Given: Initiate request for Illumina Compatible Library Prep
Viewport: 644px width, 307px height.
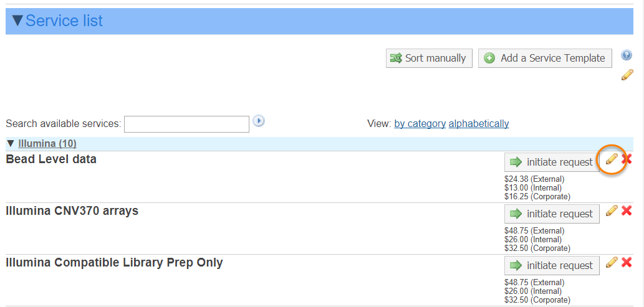Looking at the screenshot, I should tap(552, 265).
